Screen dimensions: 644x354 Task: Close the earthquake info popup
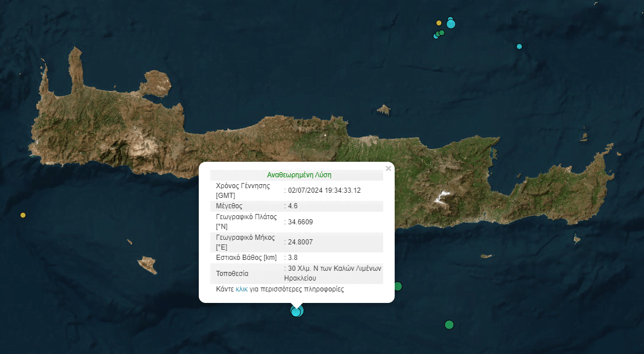point(388,169)
